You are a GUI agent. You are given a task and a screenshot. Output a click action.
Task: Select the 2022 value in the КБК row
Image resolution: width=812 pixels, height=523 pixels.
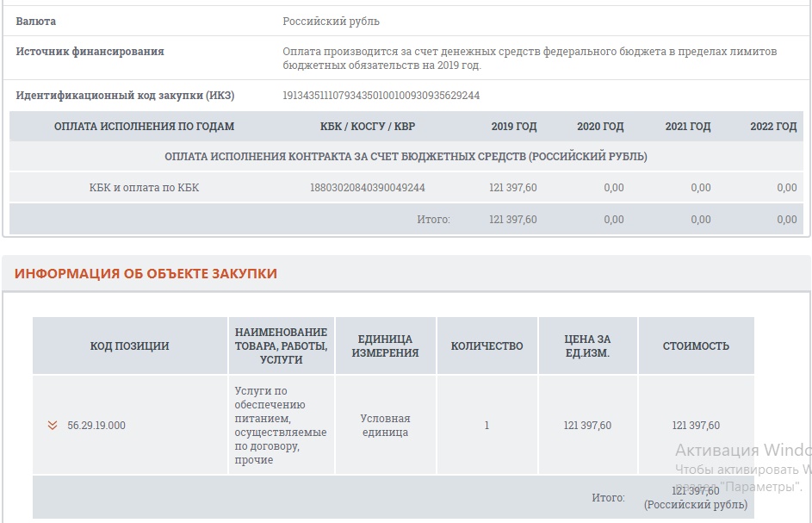click(x=787, y=188)
